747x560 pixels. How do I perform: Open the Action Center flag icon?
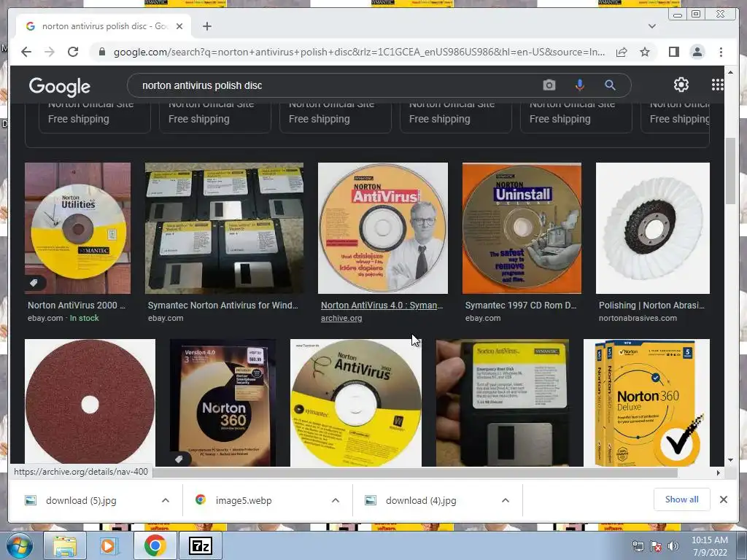[x=655, y=546]
